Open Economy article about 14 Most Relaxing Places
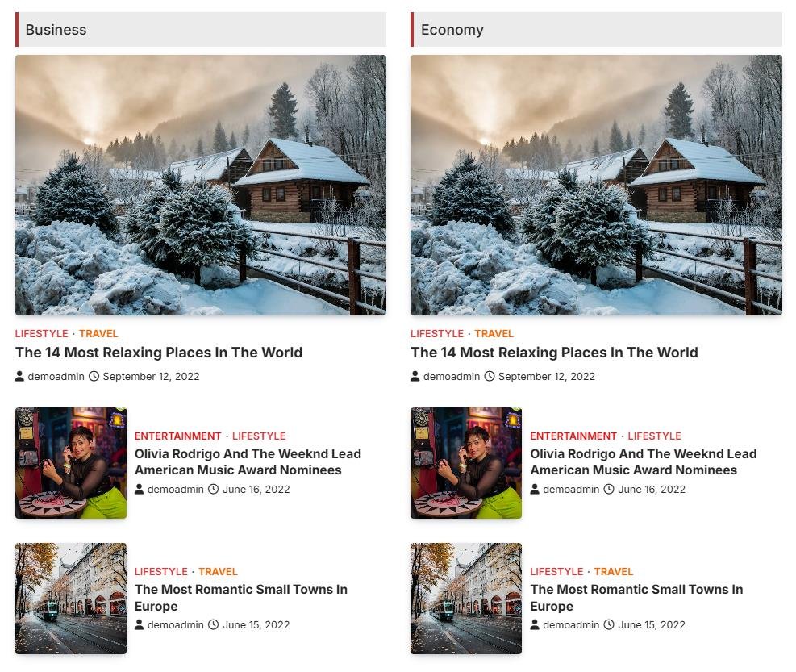The height and width of the screenshot is (672, 796). (x=554, y=353)
